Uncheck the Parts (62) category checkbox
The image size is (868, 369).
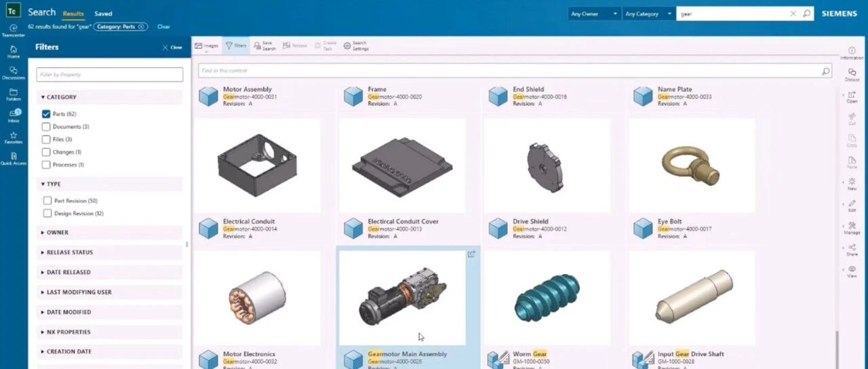[x=46, y=114]
